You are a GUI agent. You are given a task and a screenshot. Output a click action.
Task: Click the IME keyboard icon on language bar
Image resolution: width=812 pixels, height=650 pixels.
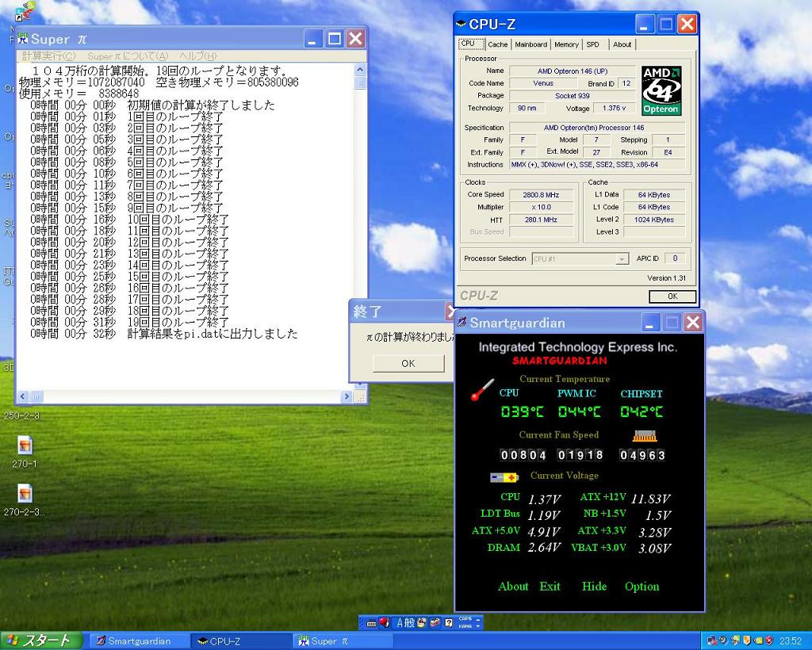(x=371, y=623)
